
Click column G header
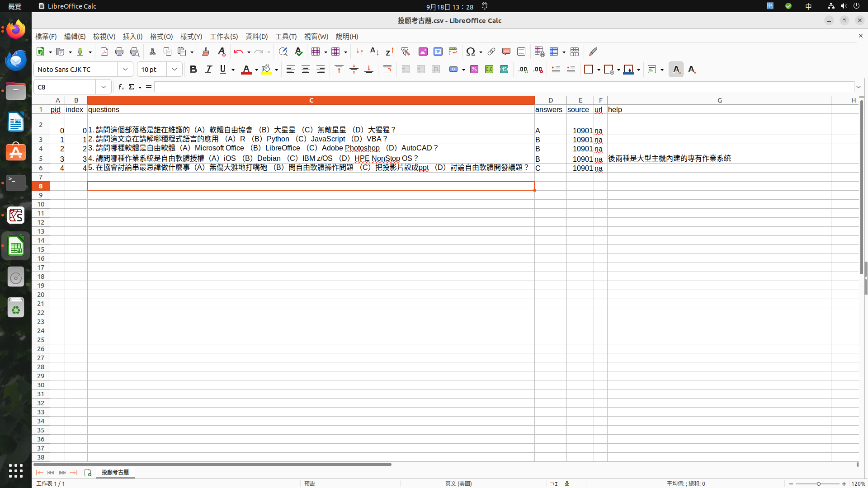tap(719, 100)
